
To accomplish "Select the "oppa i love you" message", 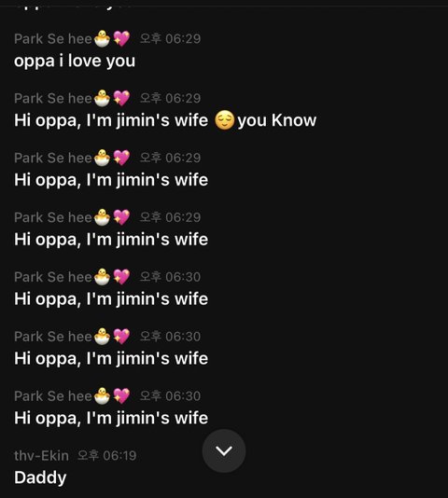I will coord(75,61).
